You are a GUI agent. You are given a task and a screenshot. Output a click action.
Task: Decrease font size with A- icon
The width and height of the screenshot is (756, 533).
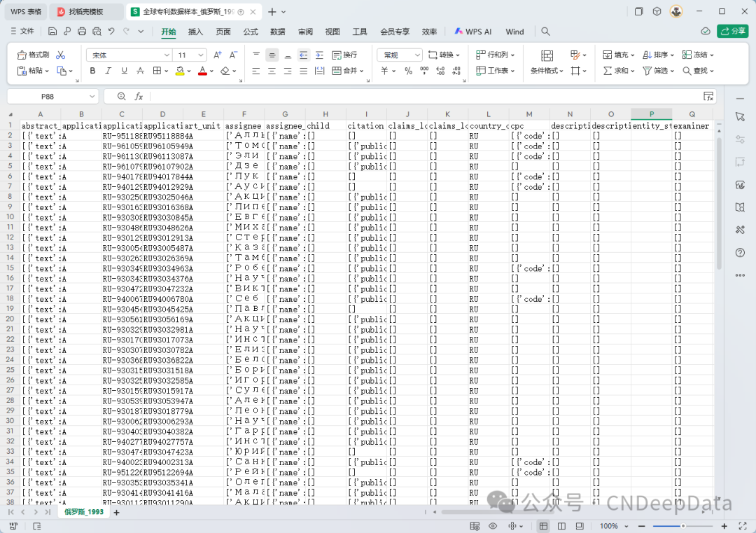click(x=233, y=55)
